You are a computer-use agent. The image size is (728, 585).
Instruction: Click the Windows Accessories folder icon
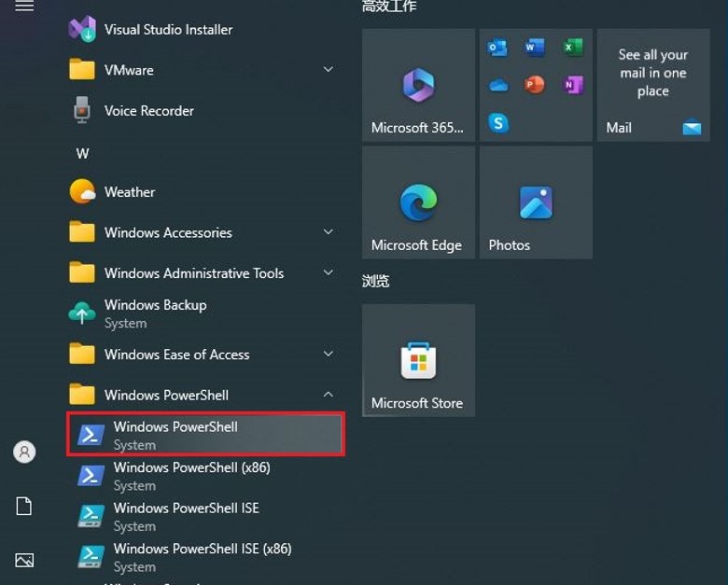click(x=82, y=231)
